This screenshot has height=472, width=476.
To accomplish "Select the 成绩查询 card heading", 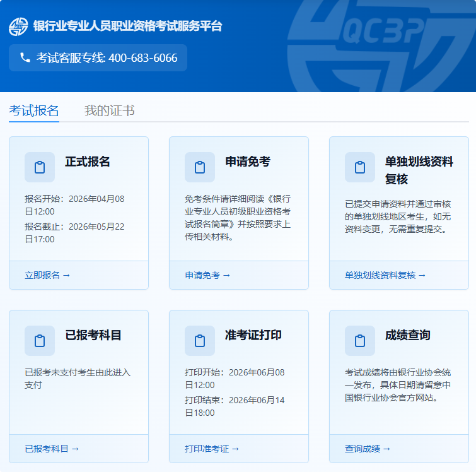I will click(407, 335).
